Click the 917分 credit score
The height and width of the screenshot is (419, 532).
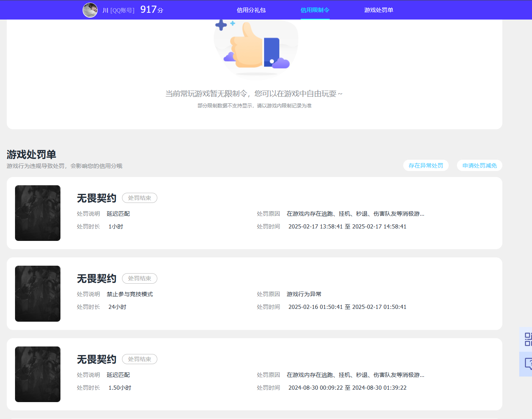click(x=152, y=10)
